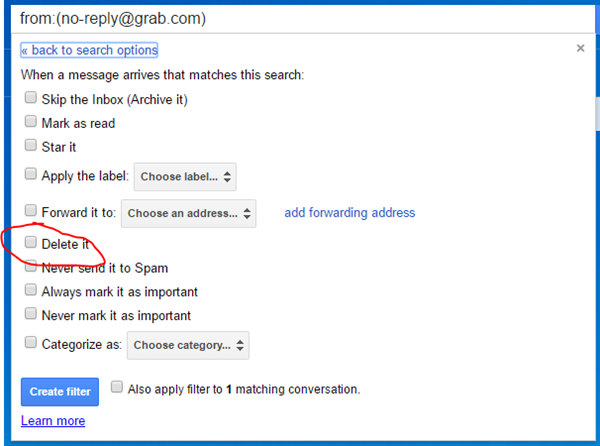600x446 pixels.
Task: Enable Skip the Inbox (Archive it)
Action: click(30, 99)
